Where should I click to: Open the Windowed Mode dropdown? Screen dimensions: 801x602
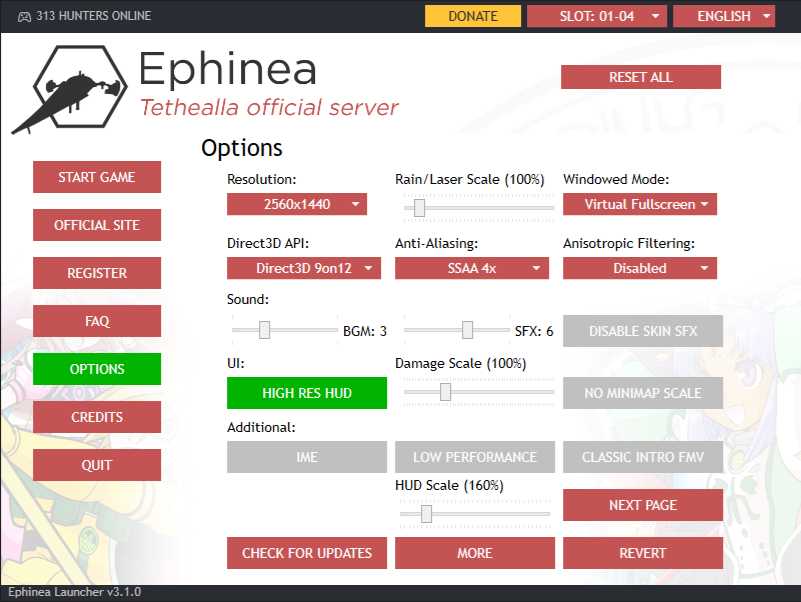click(640, 204)
